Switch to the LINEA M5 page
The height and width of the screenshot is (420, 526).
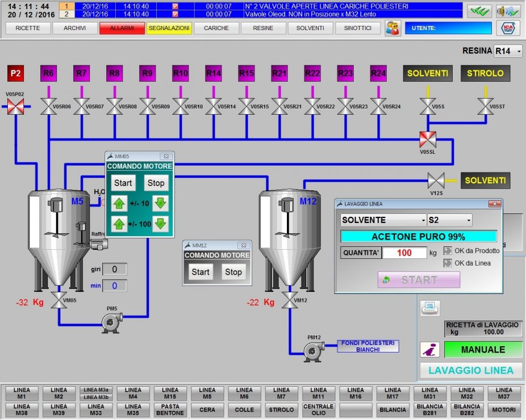coord(207,393)
